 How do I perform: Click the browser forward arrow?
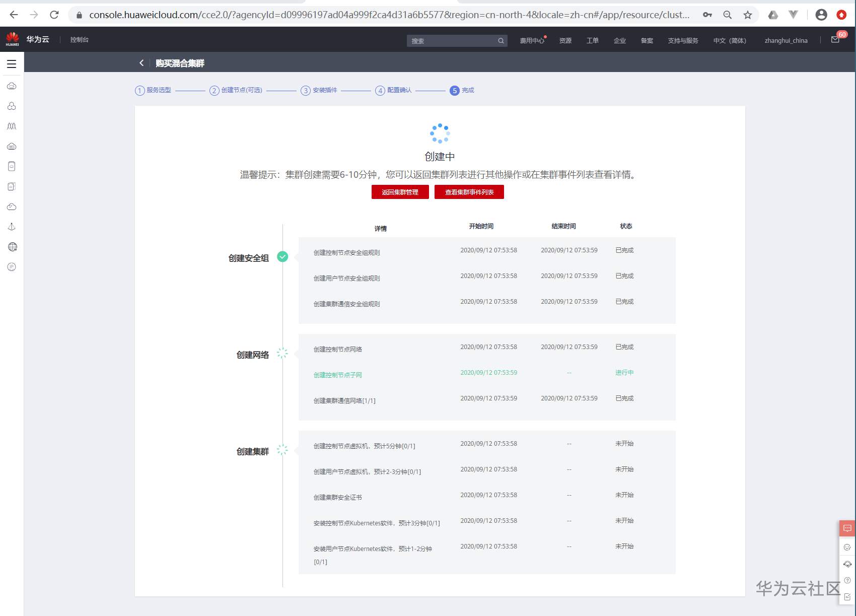pos(34,15)
